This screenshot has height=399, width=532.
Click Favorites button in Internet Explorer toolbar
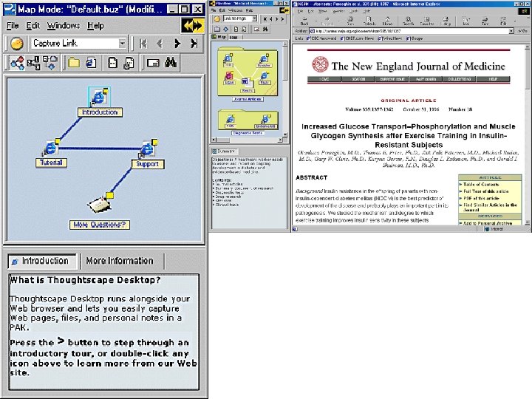pyautogui.click(x=427, y=21)
